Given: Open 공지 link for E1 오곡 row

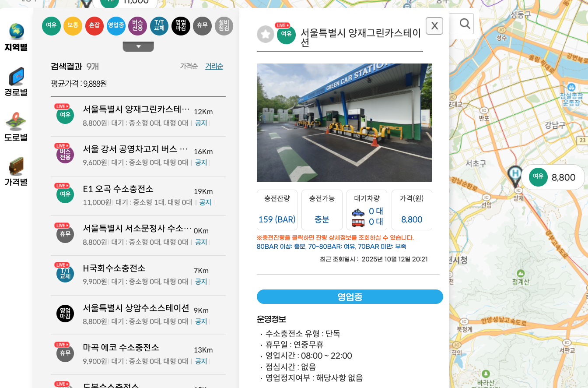Looking at the screenshot, I should pos(205,202).
